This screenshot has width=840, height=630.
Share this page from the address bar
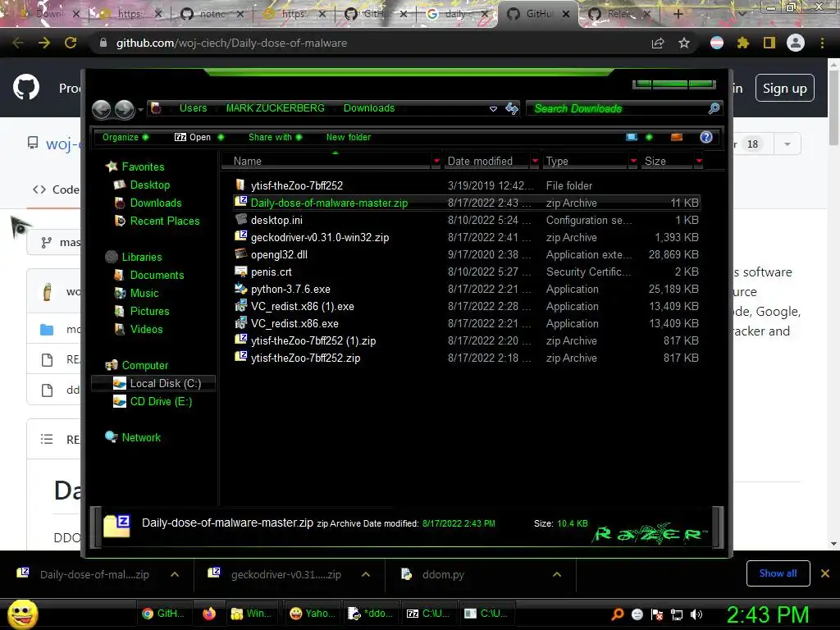658,43
